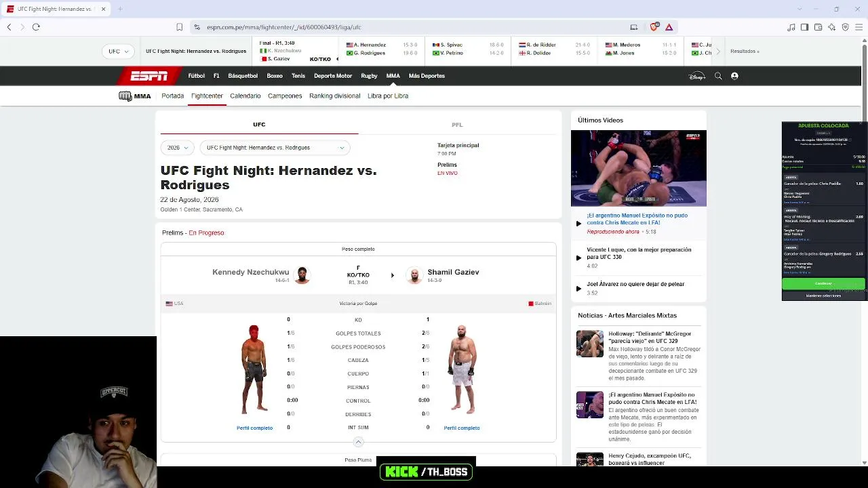
Task: Open the music note playlist icon
Action: [x=791, y=27]
